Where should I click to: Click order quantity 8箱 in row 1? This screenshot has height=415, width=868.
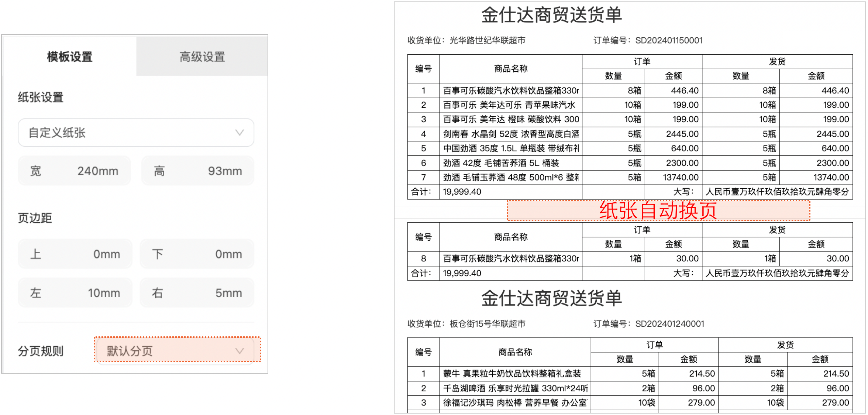click(634, 90)
